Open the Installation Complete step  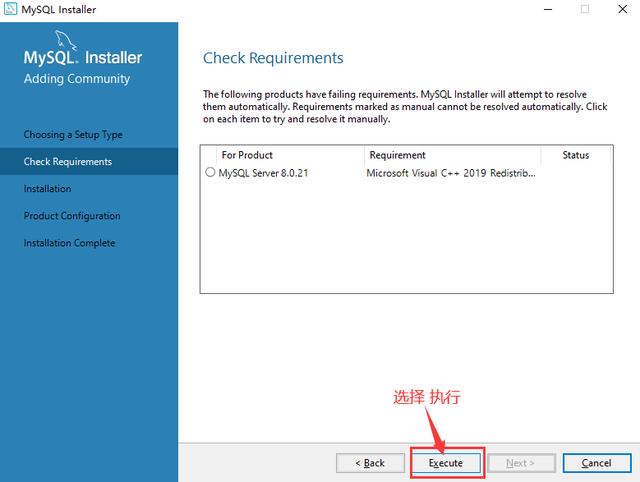coord(69,243)
